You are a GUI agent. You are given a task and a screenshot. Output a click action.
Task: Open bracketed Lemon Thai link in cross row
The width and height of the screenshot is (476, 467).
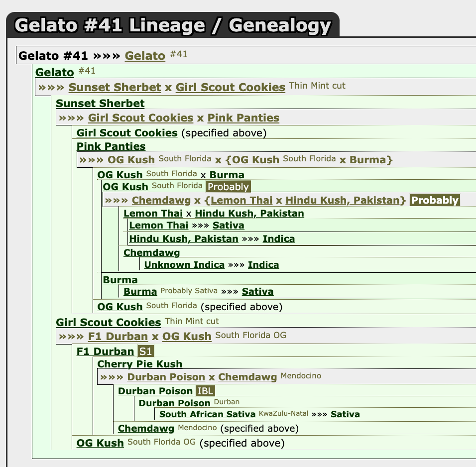click(241, 201)
